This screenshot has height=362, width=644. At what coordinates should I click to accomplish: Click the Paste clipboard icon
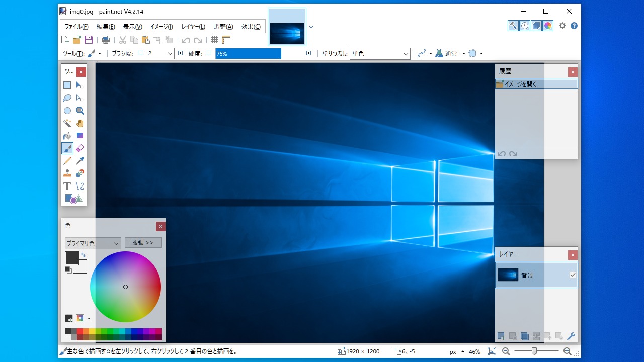(146, 40)
